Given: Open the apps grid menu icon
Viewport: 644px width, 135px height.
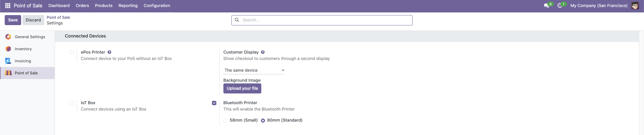Looking at the screenshot, I should pyautogui.click(x=8, y=6).
